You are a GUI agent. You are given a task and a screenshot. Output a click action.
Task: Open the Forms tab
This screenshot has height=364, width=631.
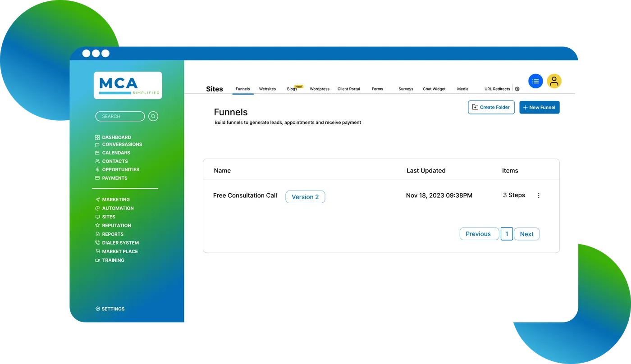click(377, 89)
